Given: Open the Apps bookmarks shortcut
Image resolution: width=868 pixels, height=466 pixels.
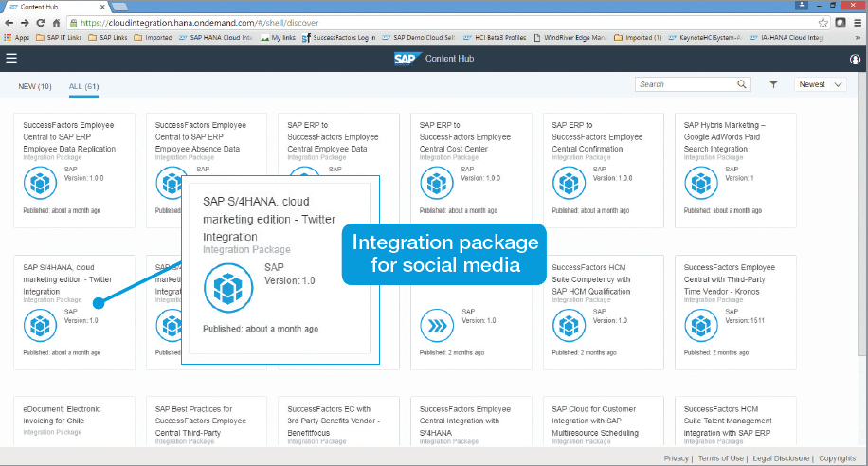Looking at the screenshot, I should (x=17, y=38).
